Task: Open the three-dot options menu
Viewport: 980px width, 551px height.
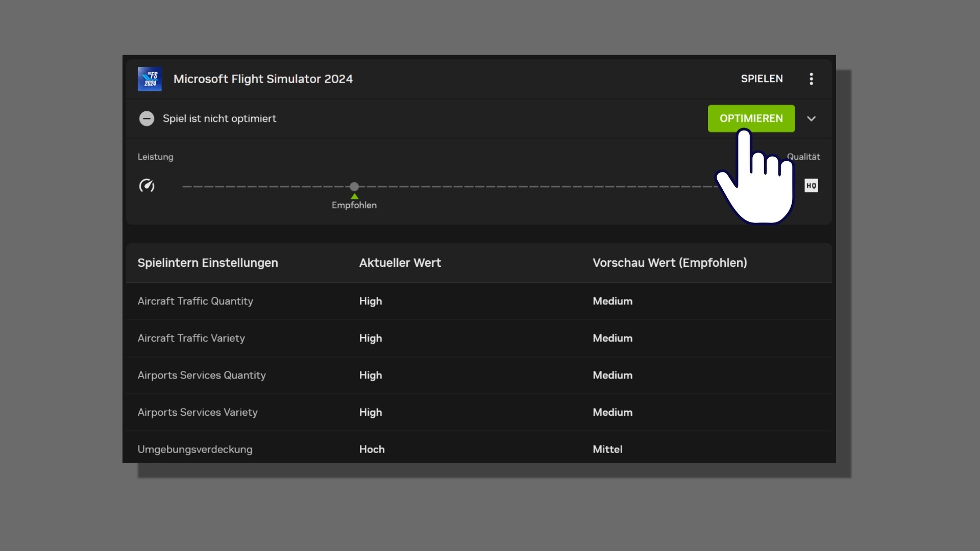Action: [x=811, y=79]
